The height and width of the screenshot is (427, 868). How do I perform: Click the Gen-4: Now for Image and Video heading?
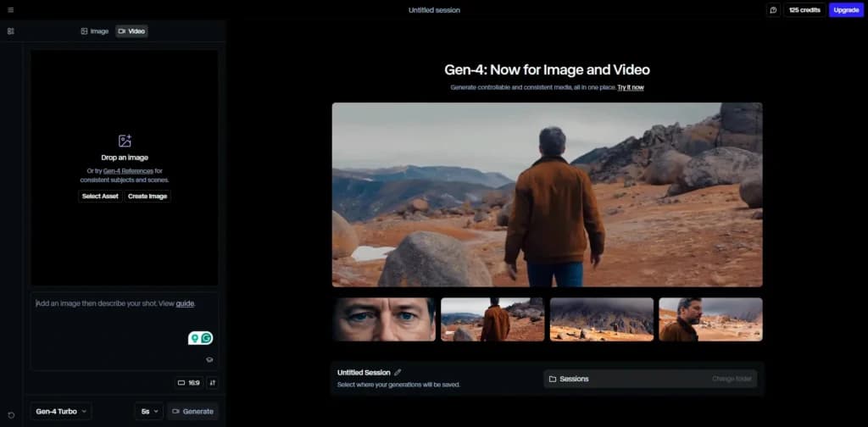click(547, 70)
